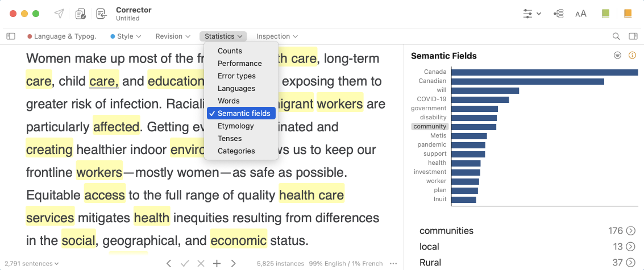Click the Canadian bar in the chart
Screen dimensions: 644x270
pos(527,81)
